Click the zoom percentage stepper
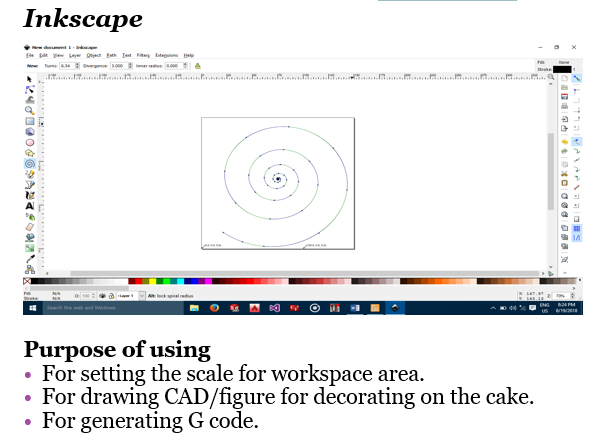 (x=572, y=296)
